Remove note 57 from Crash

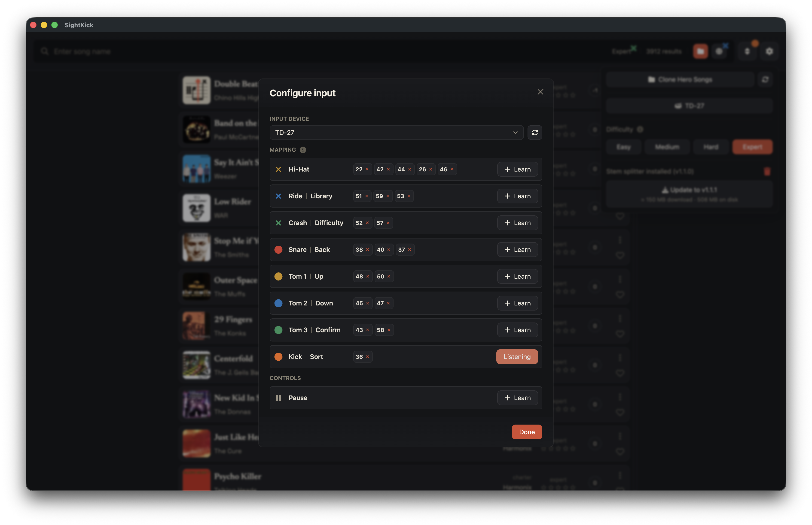coord(388,223)
